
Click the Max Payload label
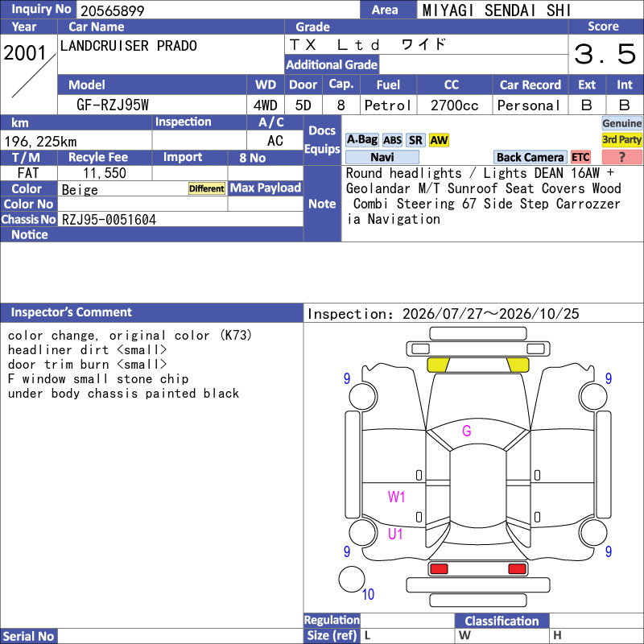(266, 188)
